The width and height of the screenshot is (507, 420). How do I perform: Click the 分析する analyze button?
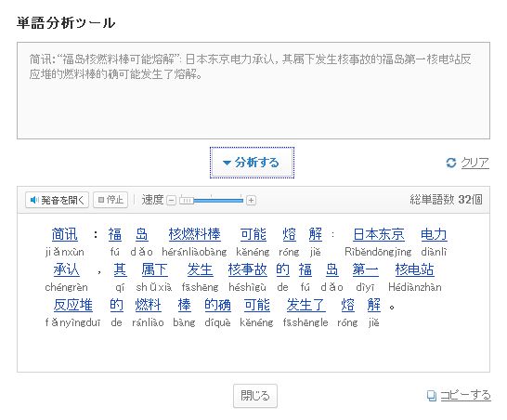click(252, 163)
